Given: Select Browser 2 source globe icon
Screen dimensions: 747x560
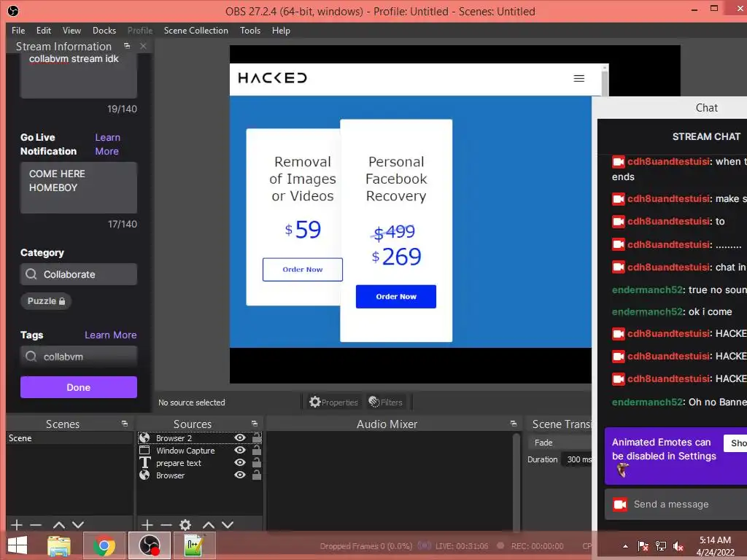Looking at the screenshot, I should [144, 437].
